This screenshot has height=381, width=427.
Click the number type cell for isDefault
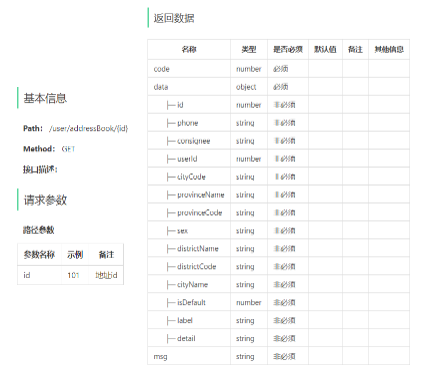pyautogui.click(x=249, y=303)
